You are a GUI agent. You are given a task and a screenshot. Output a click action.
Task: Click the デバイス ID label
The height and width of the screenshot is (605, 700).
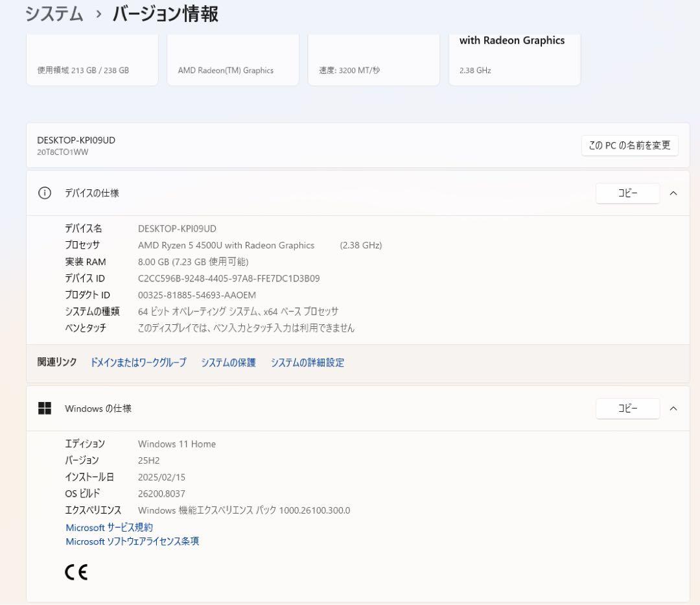click(x=85, y=278)
